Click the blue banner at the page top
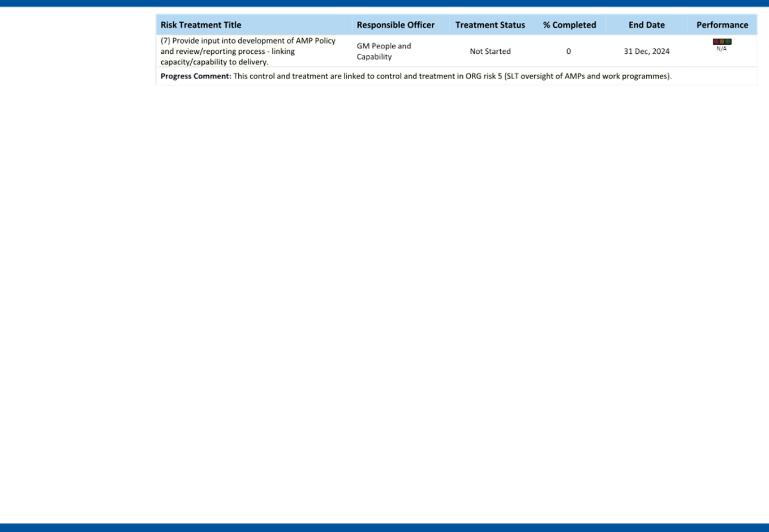 [x=384, y=3]
